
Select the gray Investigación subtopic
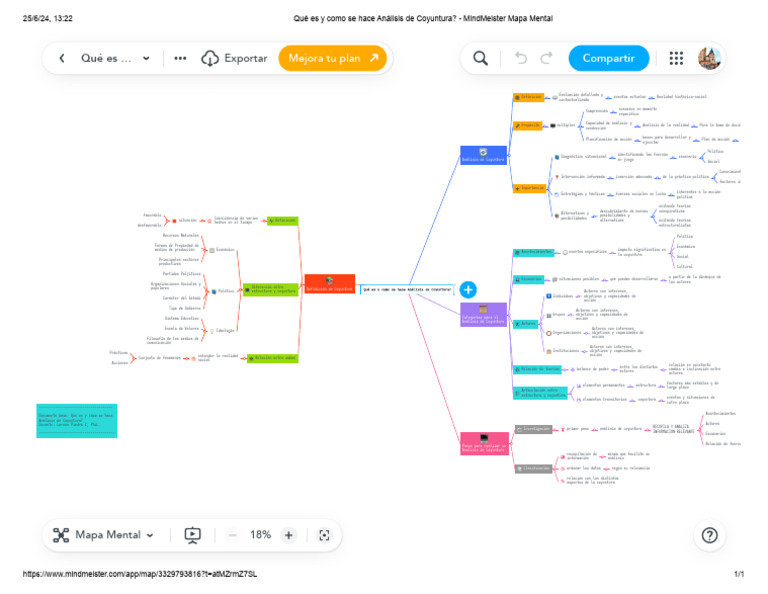pos(534,429)
